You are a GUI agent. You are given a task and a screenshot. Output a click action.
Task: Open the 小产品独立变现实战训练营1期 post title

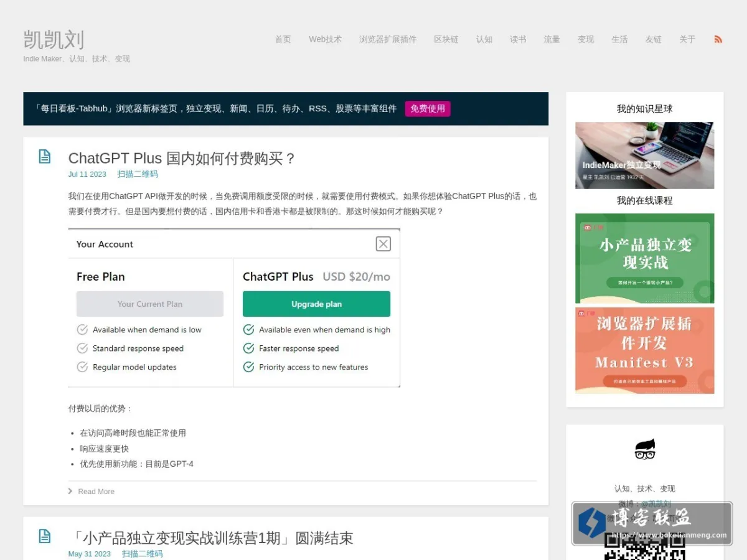click(x=211, y=538)
